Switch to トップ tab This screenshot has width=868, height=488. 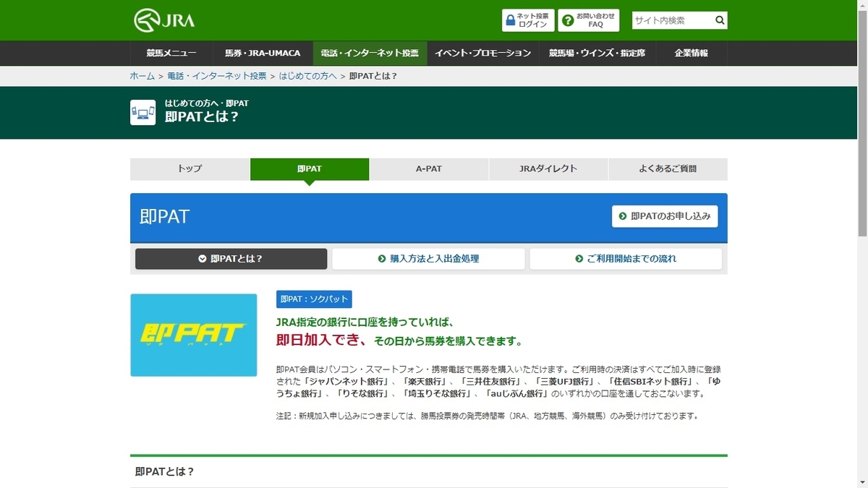tap(190, 169)
